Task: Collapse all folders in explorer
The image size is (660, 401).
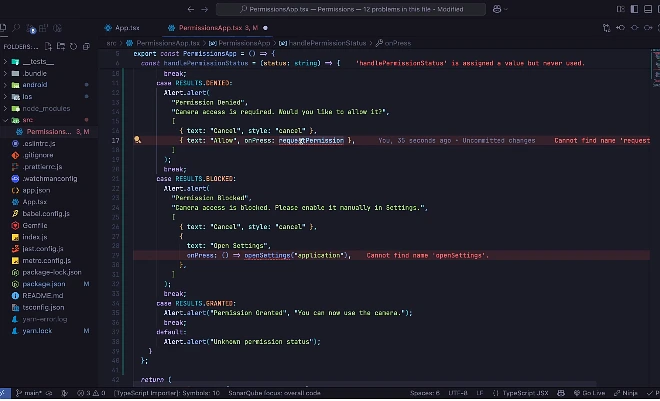Action: click(87, 47)
